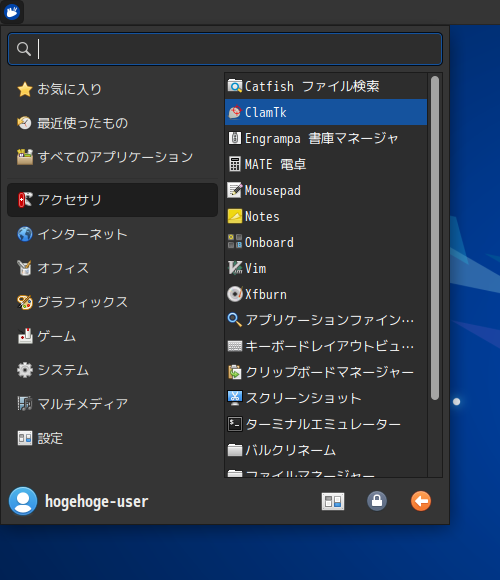
Task: Click the Mousepad notepad icon
Action: [234, 190]
